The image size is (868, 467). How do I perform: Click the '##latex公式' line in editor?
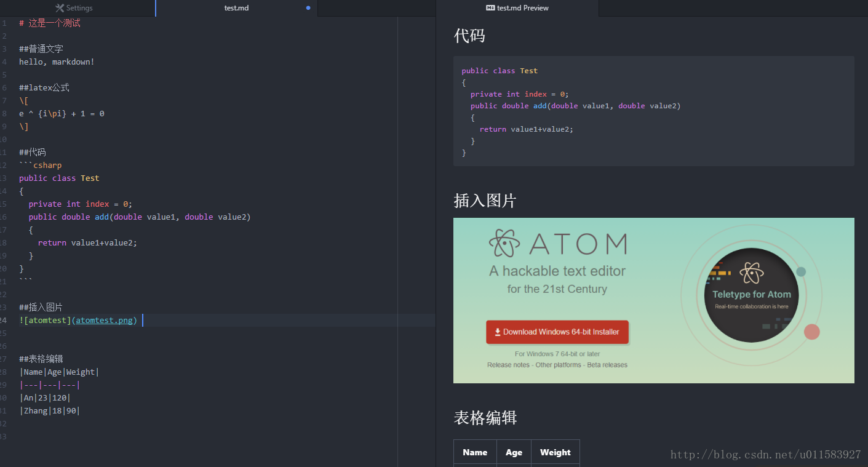(x=44, y=87)
